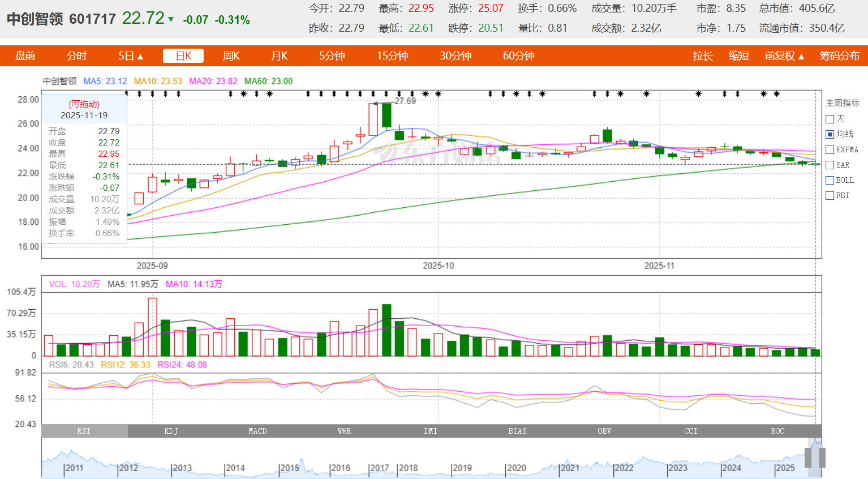Switch to the 月K monthly chart
868x479 pixels.
tap(280, 56)
